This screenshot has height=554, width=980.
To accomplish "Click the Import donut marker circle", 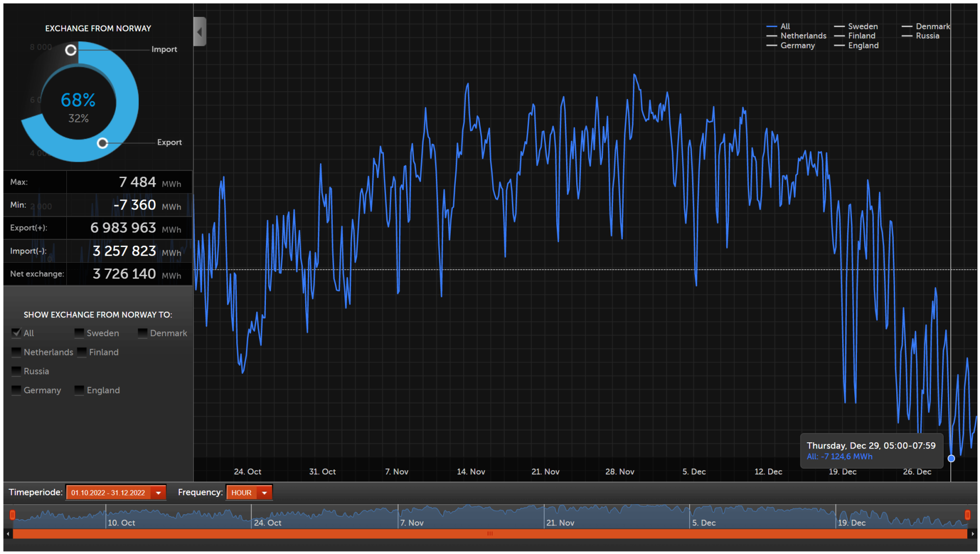I will pyautogui.click(x=71, y=50).
